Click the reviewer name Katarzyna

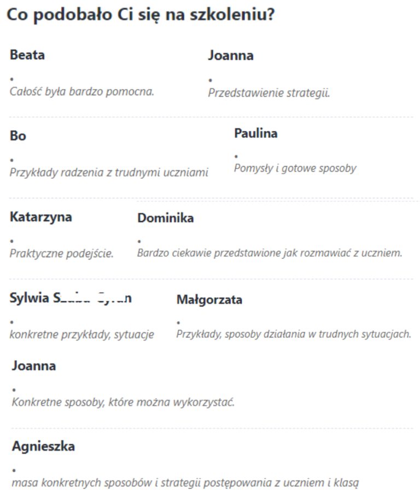click(x=41, y=217)
